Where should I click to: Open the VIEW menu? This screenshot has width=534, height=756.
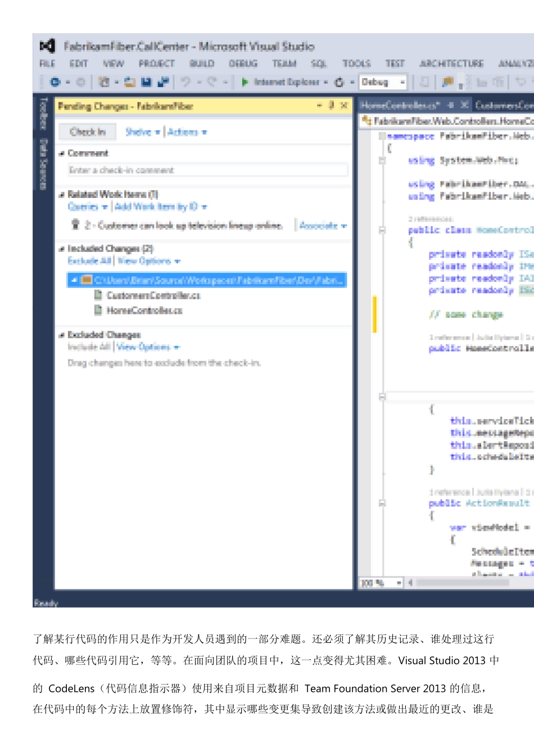[x=113, y=64]
